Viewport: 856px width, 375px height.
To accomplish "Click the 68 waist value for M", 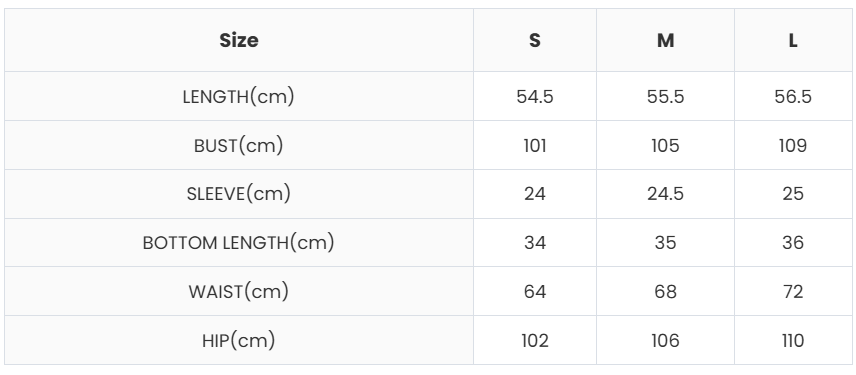I will (665, 291).
